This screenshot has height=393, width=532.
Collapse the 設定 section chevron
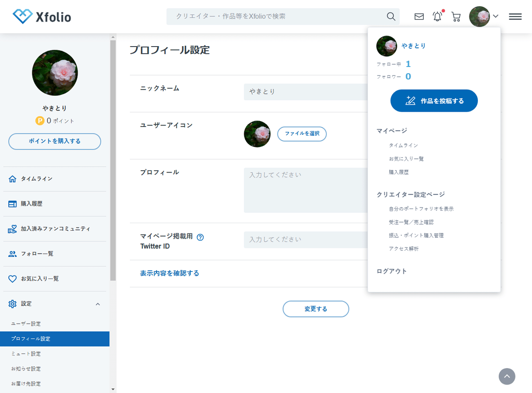pos(98,304)
